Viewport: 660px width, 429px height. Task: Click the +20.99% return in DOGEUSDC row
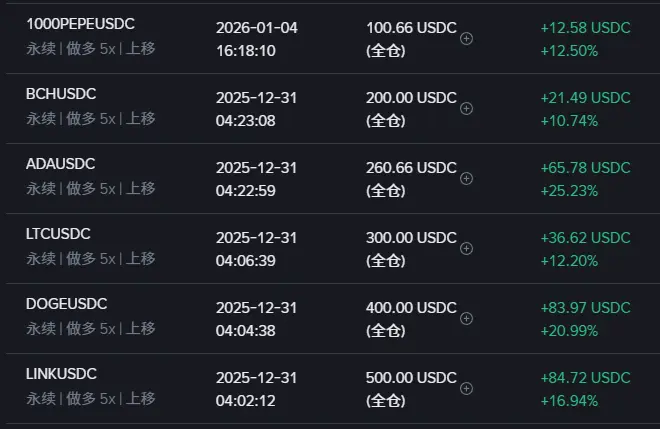pyautogui.click(x=569, y=331)
